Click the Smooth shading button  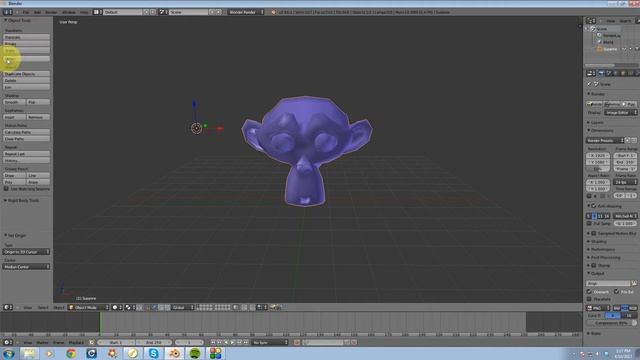pos(14,102)
